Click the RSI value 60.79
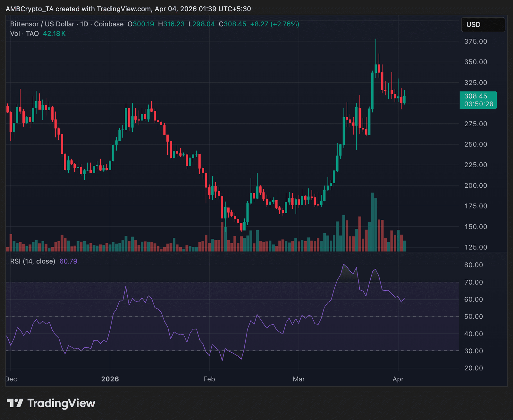Image resolution: width=513 pixels, height=420 pixels. (x=68, y=261)
